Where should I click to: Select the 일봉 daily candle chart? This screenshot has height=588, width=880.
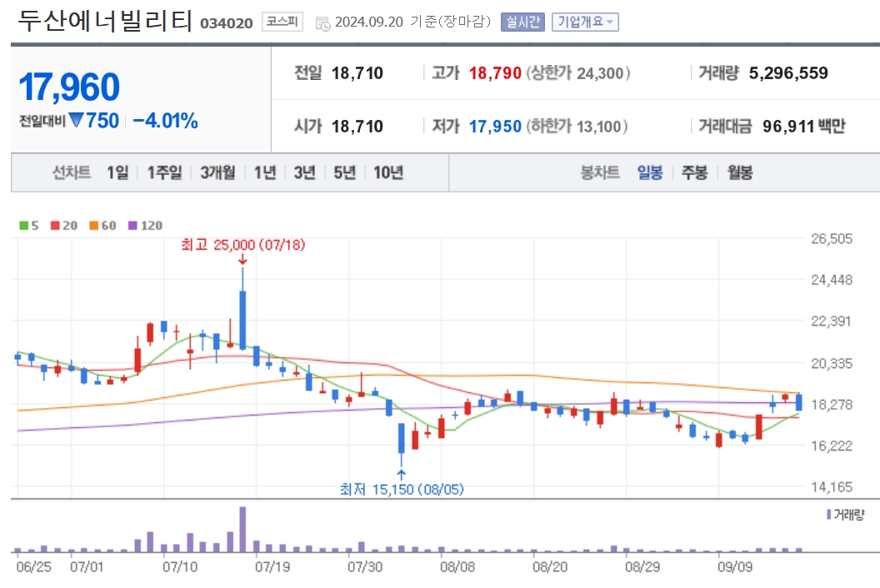click(x=650, y=172)
